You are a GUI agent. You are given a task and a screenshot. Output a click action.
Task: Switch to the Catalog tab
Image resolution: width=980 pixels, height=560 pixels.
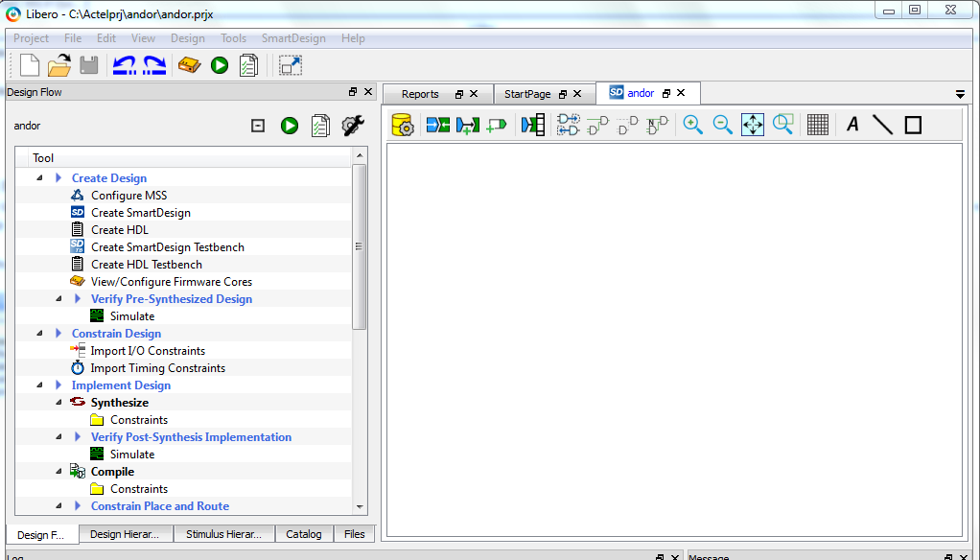tap(303, 534)
